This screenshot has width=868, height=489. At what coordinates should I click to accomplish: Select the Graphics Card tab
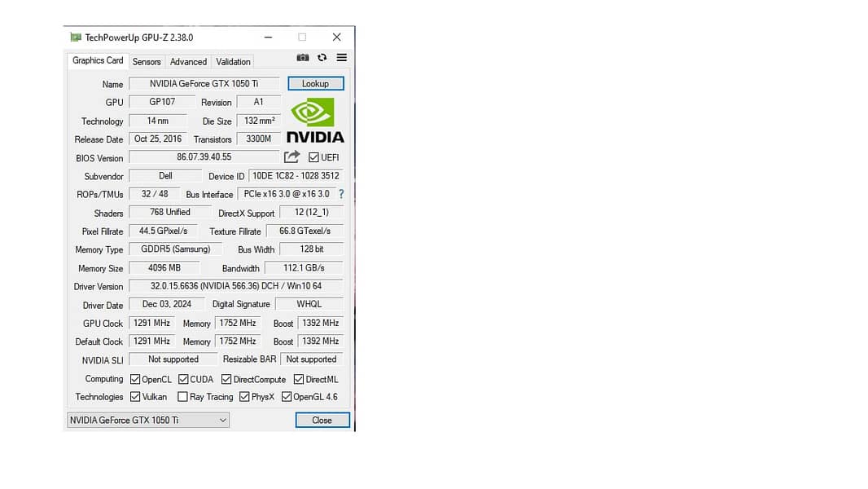(98, 60)
